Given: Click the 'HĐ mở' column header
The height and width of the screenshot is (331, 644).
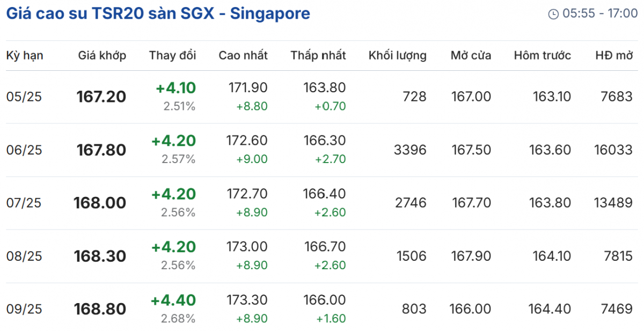Looking at the screenshot, I should tap(614, 55).
